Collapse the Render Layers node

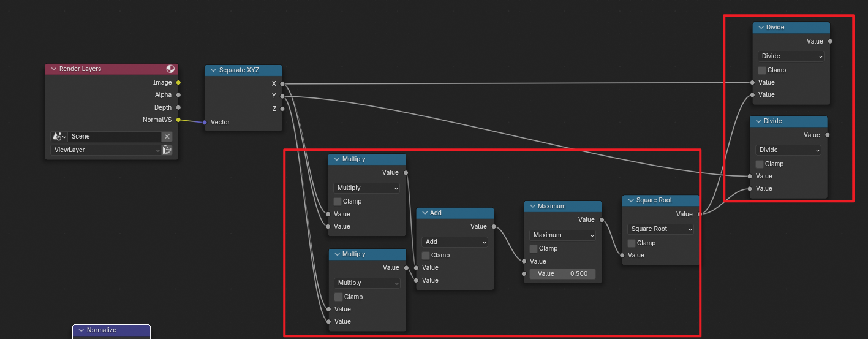tap(53, 69)
